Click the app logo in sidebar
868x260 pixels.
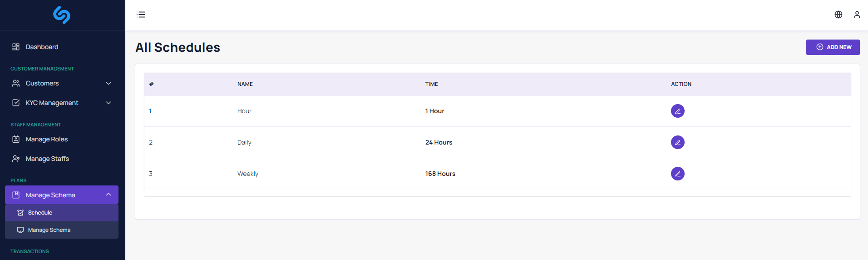62,15
